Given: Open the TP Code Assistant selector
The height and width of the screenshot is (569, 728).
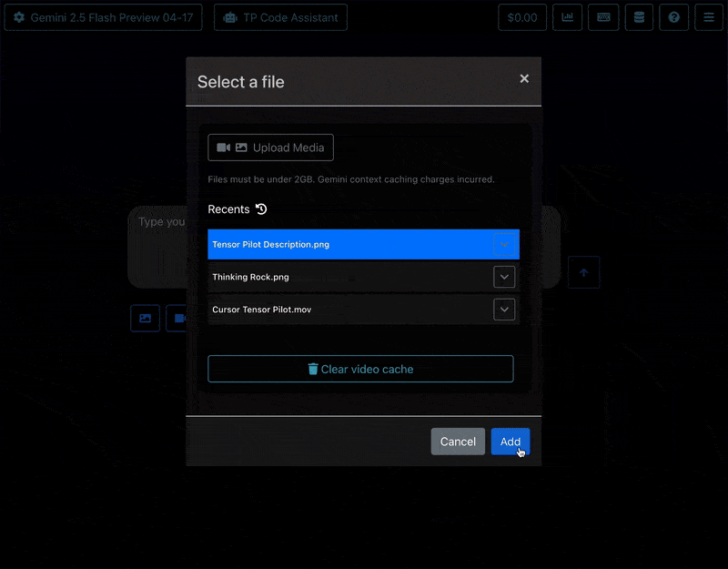Looking at the screenshot, I should (x=280, y=17).
